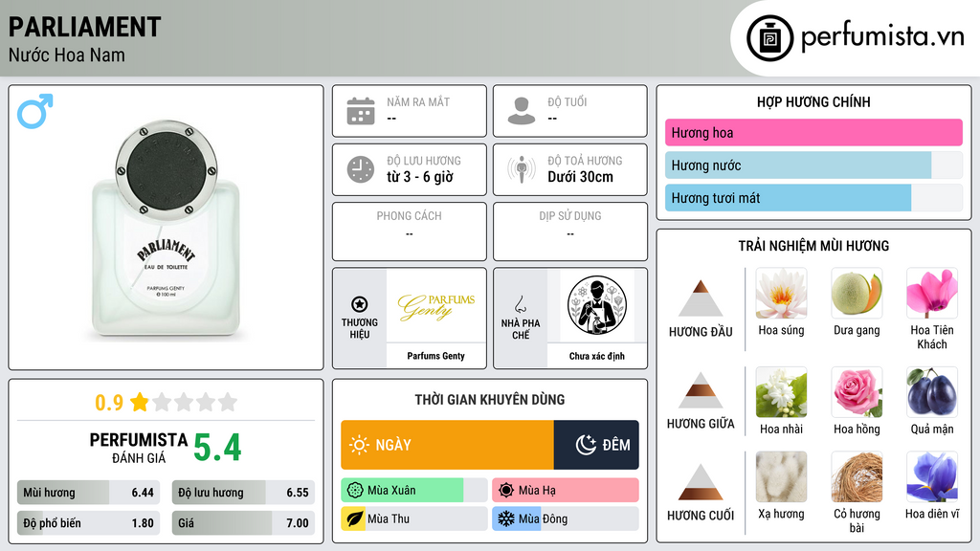The width and height of the screenshot is (980, 551).
Task: Click the Mùa Thu leaf icon
Action: [x=354, y=519]
